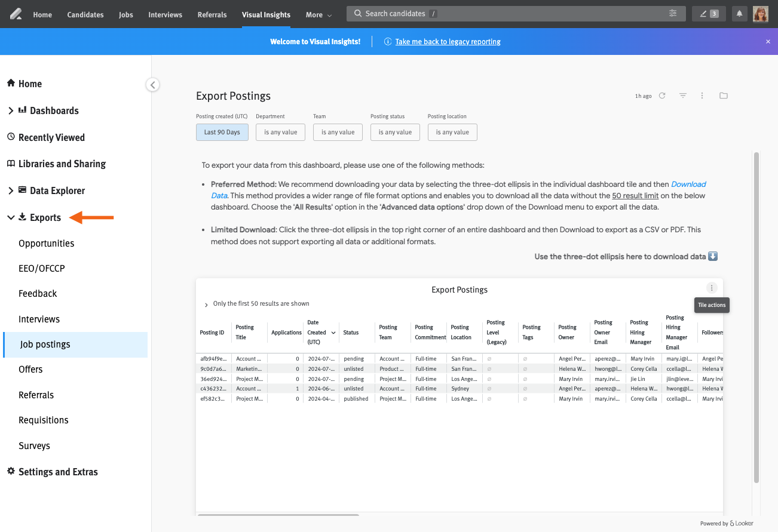Click Take me back to legacy reporting

point(447,41)
